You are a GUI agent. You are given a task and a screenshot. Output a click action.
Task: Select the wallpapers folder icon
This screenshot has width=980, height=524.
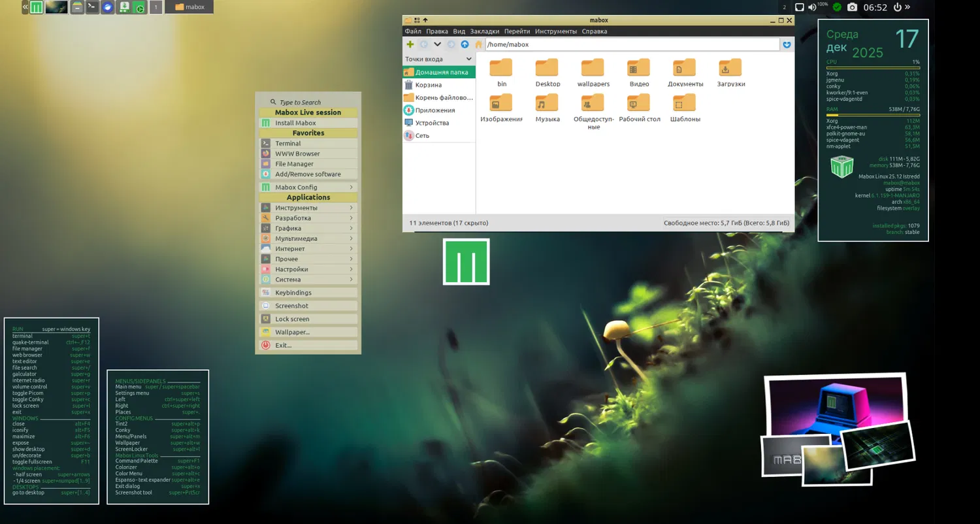pyautogui.click(x=593, y=68)
